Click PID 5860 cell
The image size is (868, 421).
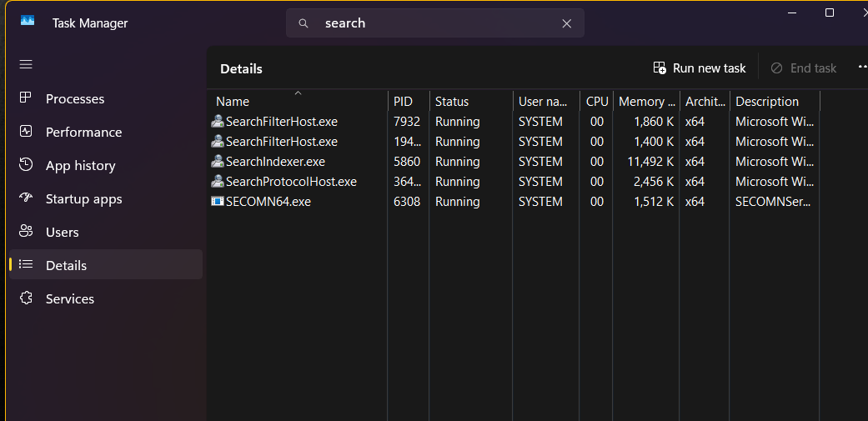click(x=407, y=162)
